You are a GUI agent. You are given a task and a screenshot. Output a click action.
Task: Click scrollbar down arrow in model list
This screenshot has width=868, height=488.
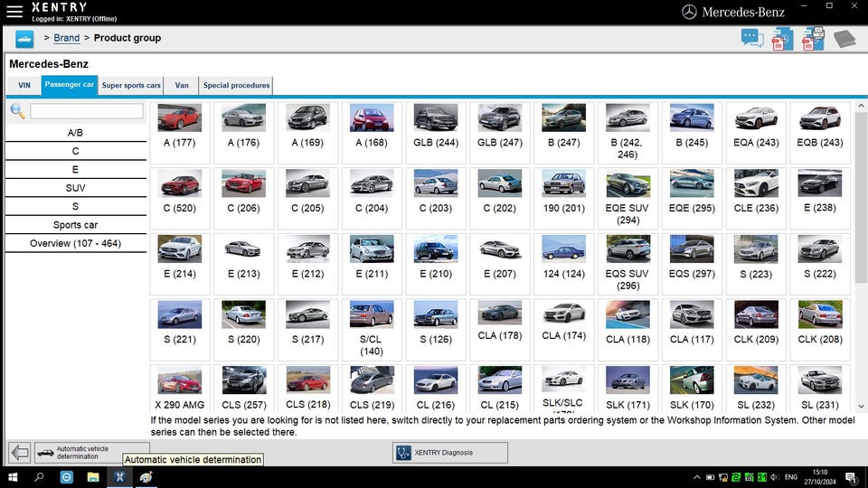(x=861, y=408)
